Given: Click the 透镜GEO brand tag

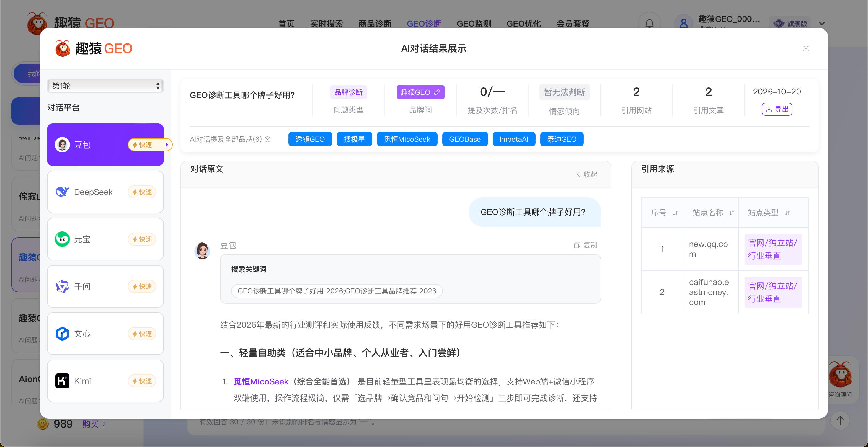Looking at the screenshot, I should click(x=310, y=139).
